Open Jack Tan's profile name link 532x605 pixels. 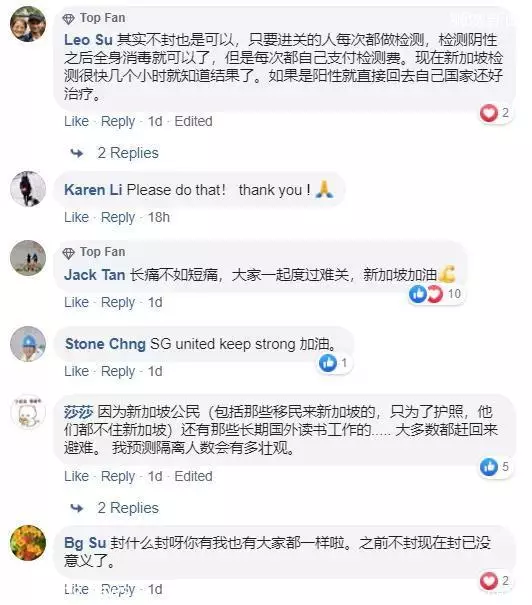pyautogui.click(x=95, y=275)
